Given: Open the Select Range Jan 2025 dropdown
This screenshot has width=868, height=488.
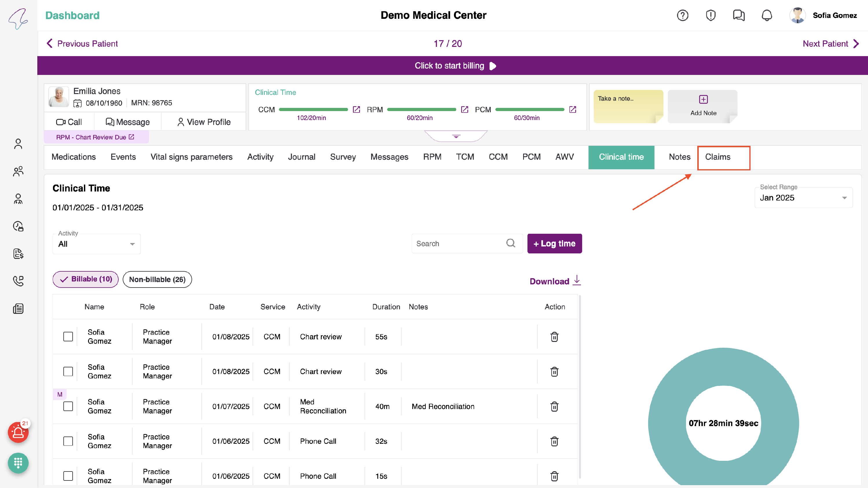Looking at the screenshot, I should tap(803, 198).
